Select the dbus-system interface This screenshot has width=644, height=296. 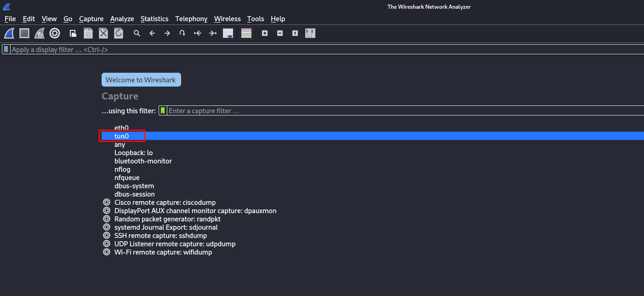pyautogui.click(x=134, y=186)
